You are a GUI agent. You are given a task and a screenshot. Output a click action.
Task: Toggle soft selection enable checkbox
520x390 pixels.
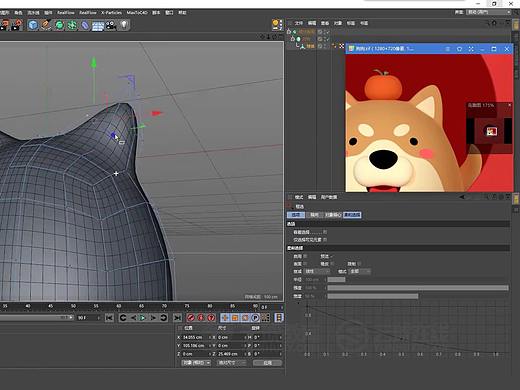[305, 256]
